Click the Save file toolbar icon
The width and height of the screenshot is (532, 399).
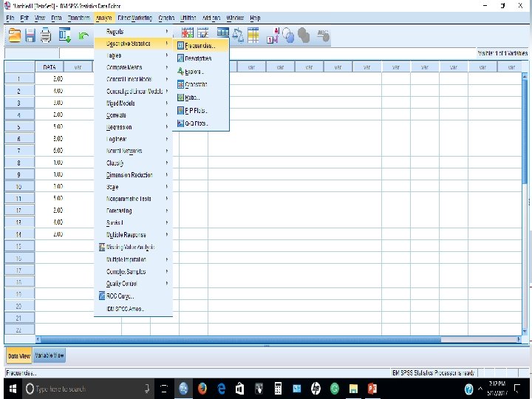click(x=30, y=35)
